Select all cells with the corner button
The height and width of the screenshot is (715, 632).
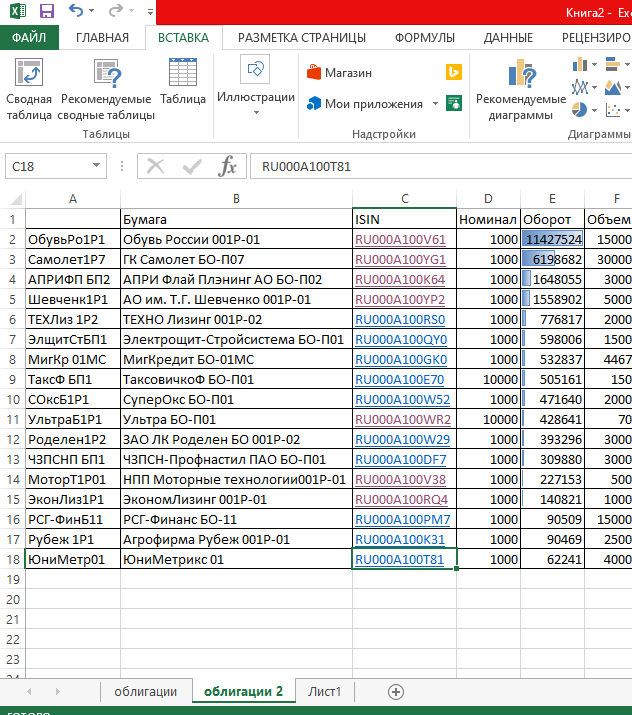coord(14,199)
